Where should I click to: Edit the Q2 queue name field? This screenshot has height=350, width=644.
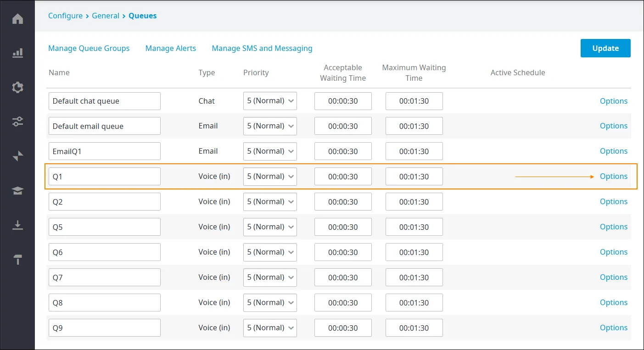105,202
